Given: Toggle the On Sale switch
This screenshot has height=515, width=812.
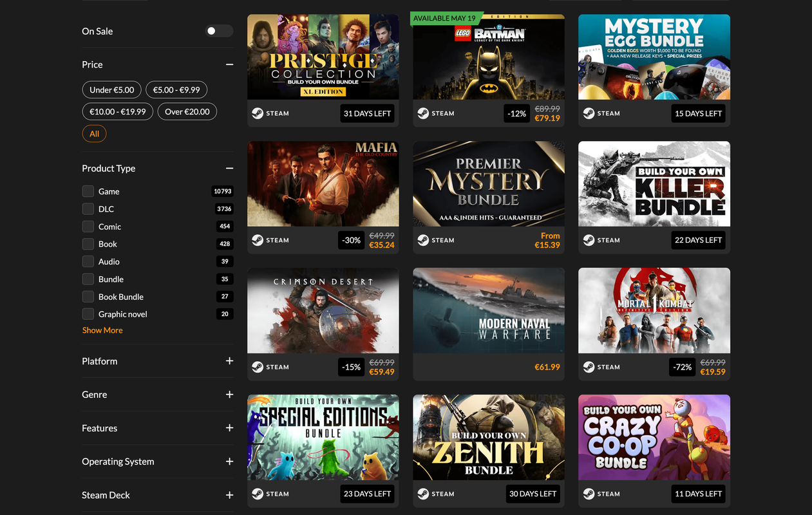Looking at the screenshot, I should (219, 31).
